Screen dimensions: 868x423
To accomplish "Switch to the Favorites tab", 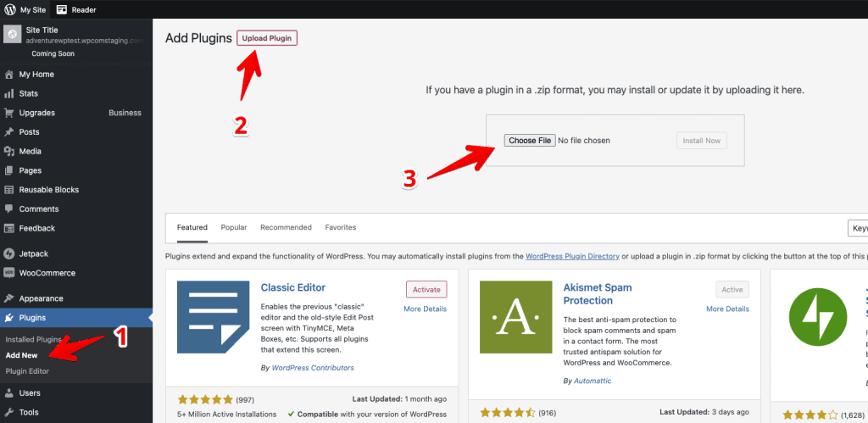I will coord(341,227).
